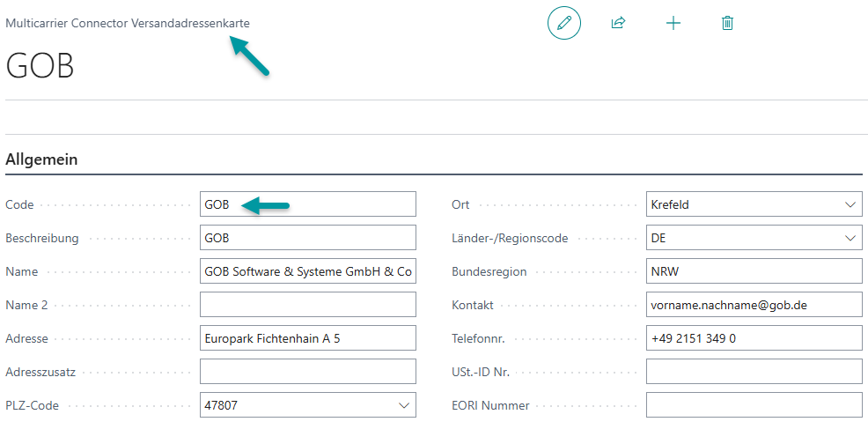The height and width of the screenshot is (444, 868).
Task: Click the Adresszusatz label
Action: (x=40, y=373)
